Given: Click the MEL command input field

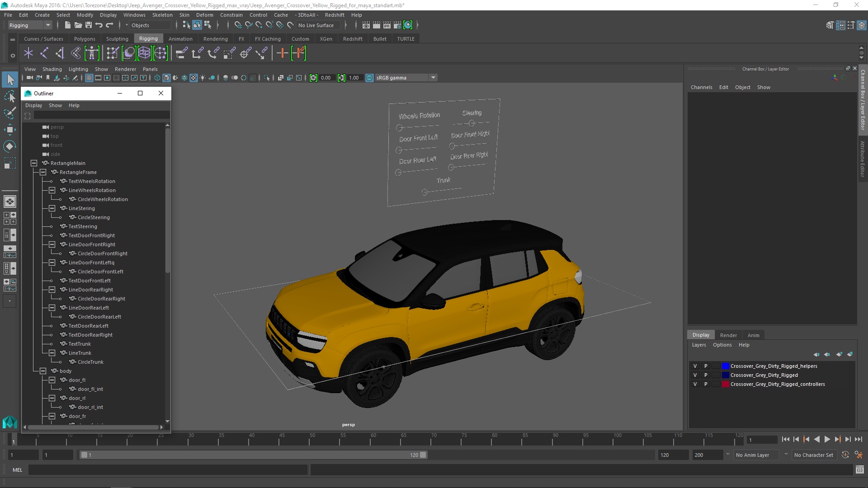Looking at the screenshot, I should point(167,470).
